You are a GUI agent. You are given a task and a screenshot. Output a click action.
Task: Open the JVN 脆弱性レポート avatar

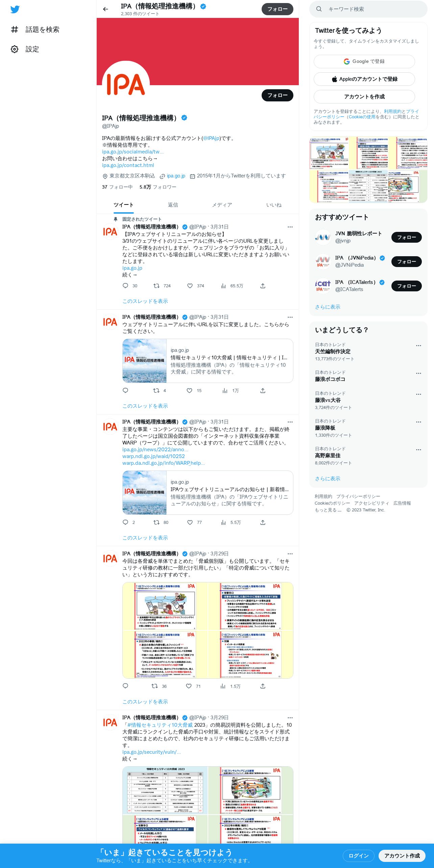click(323, 237)
